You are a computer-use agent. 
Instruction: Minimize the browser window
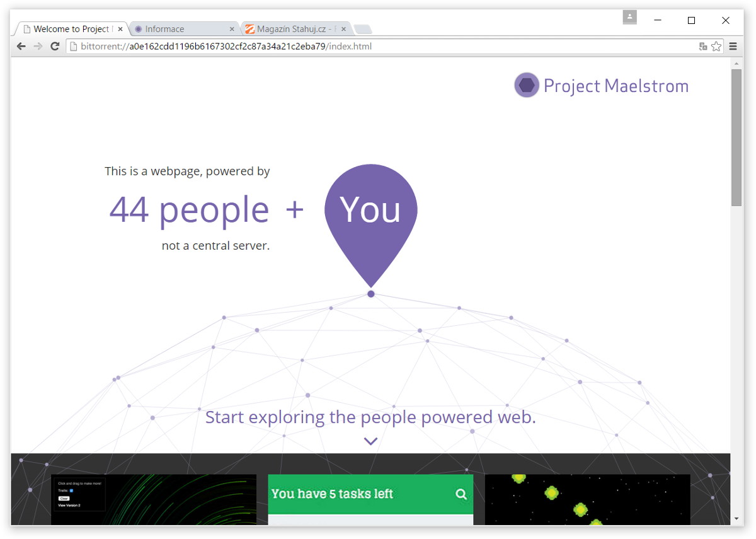[x=658, y=20]
